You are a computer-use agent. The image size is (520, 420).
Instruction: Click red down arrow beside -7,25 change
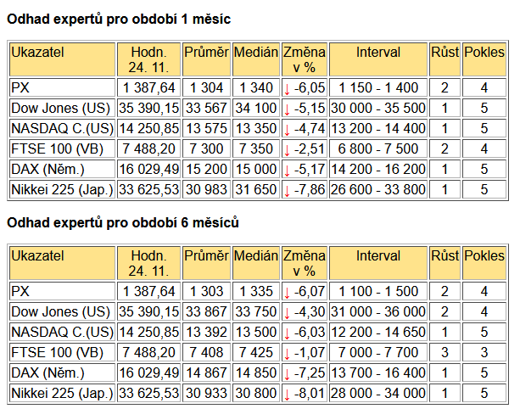[287, 373]
